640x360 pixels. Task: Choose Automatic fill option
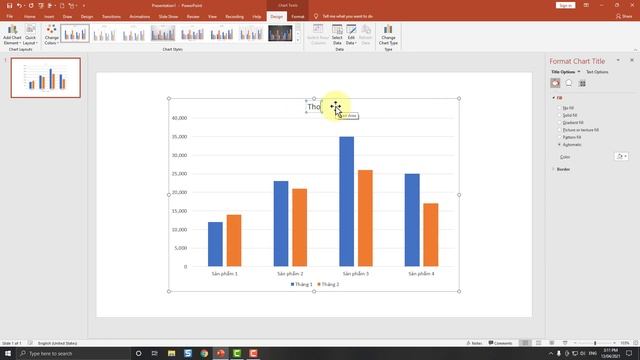tap(570, 145)
